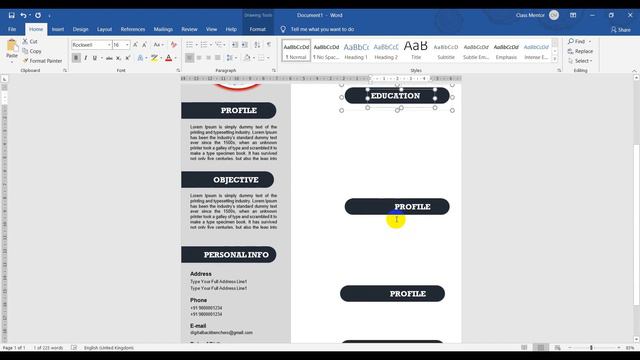Open highlight color dropdown arrow
640x360 pixels.
[161, 58]
